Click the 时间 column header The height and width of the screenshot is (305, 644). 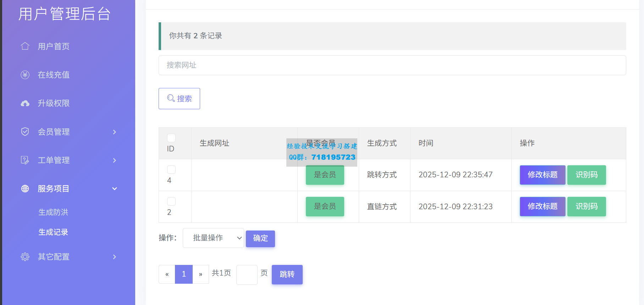[x=426, y=143]
